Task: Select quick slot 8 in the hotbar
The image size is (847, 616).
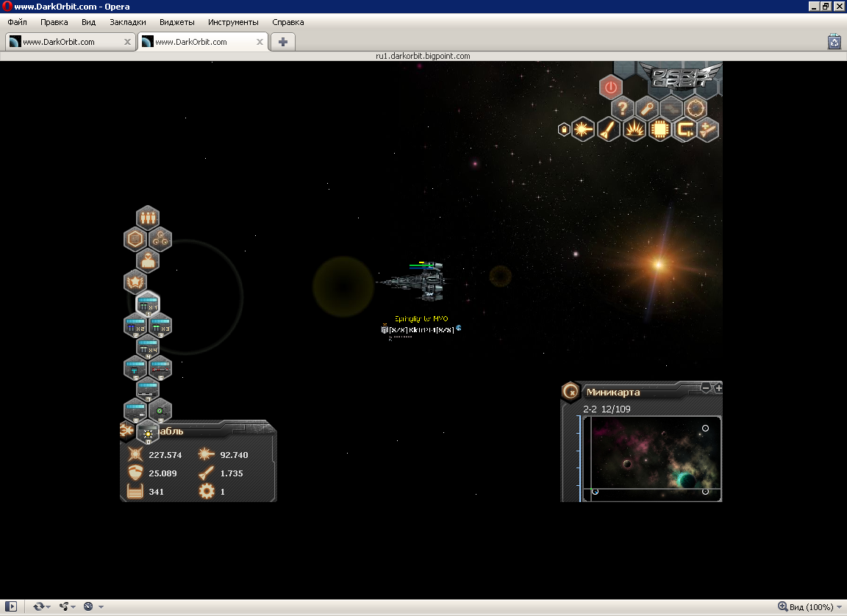Action: pyautogui.click(x=135, y=410)
